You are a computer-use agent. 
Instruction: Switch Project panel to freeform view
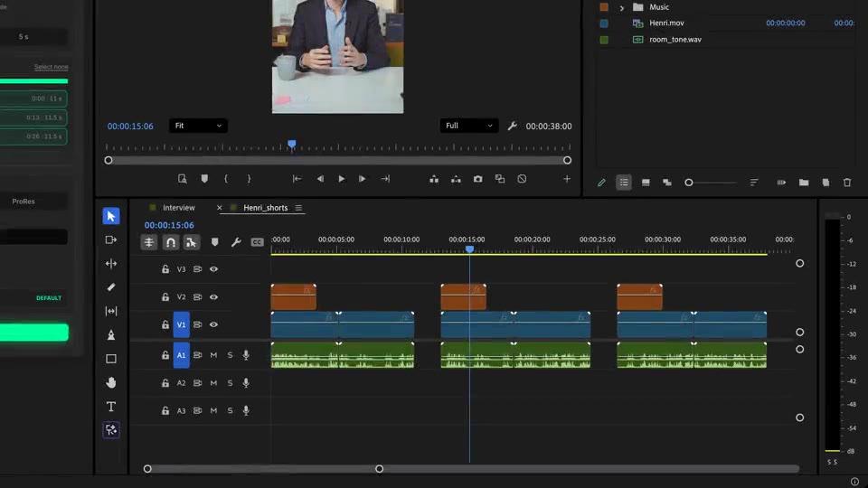(x=667, y=182)
